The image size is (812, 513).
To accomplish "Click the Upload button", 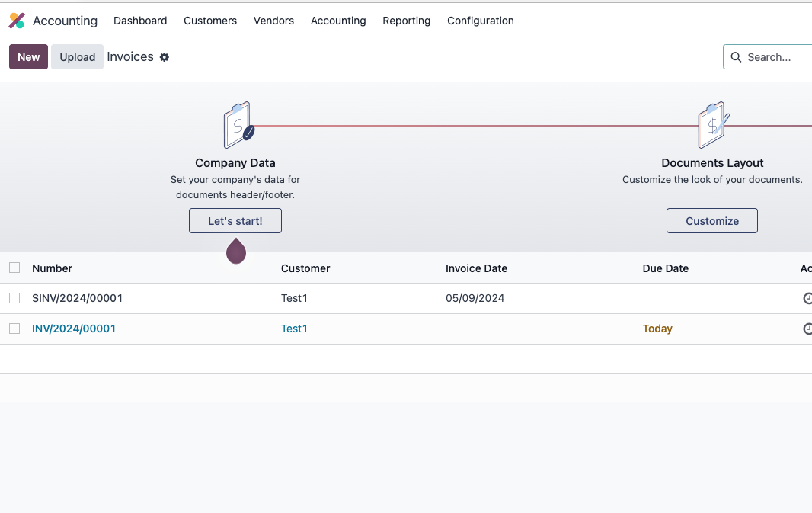I will pyautogui.click(x=77, y=57).
